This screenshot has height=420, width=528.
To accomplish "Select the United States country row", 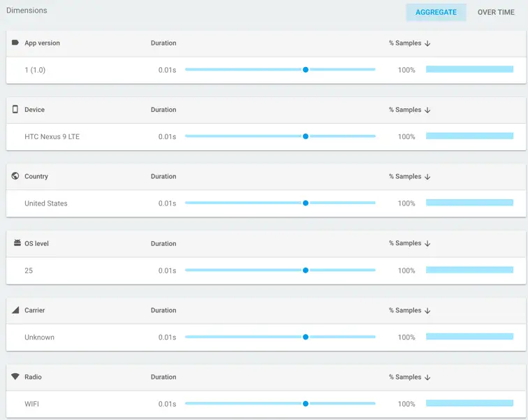I will coord(46,203).
